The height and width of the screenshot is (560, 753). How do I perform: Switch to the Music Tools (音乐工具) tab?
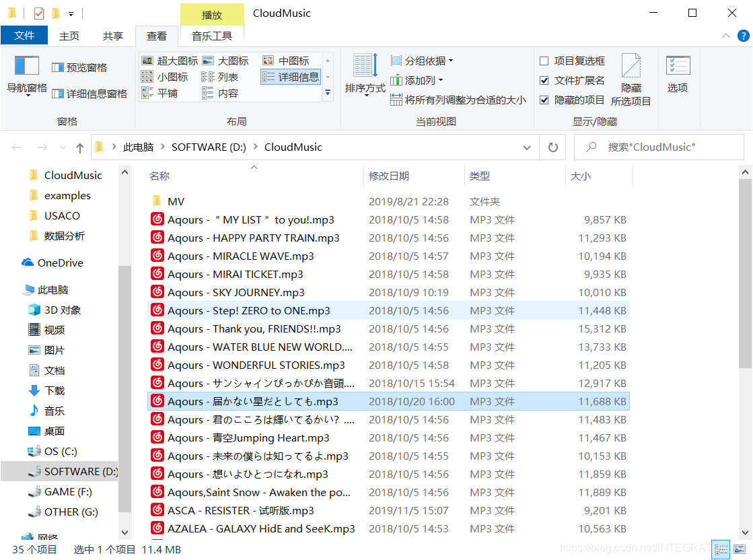pyautogui.click(x=212, y=36)
